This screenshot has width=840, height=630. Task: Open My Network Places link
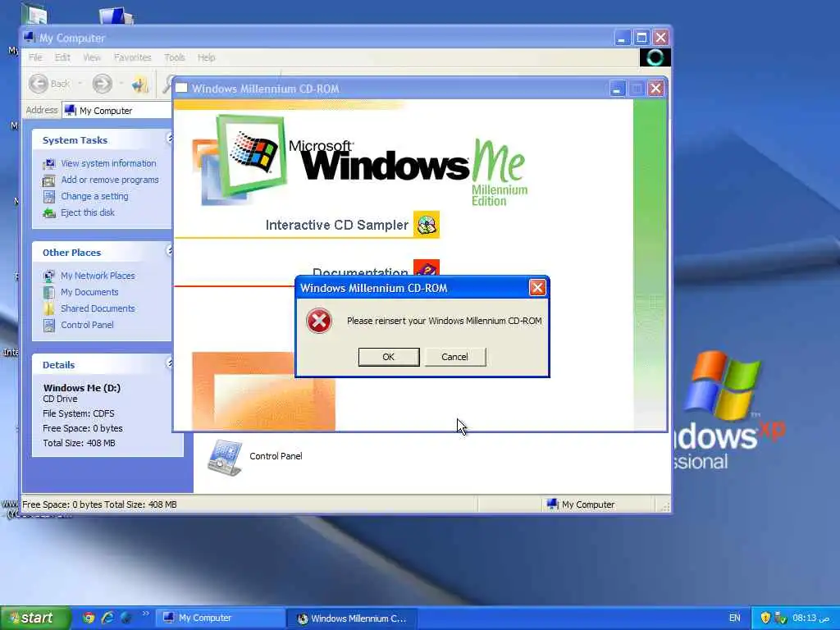pyautogui.click(x=98, y=276)
